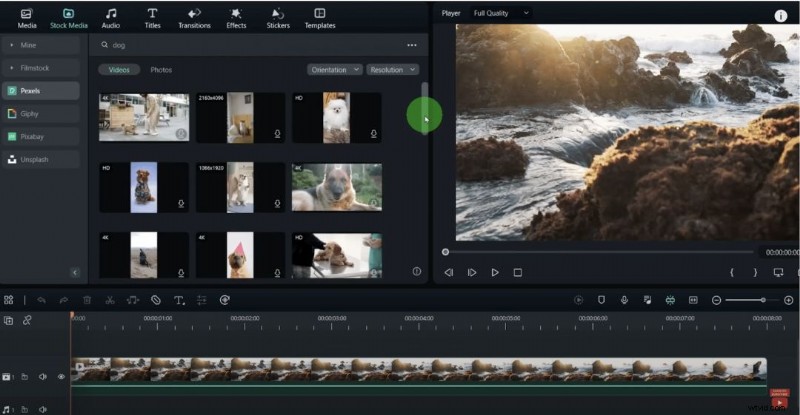Select the German shepherd 4K video thumbnail

click(337, 187)
